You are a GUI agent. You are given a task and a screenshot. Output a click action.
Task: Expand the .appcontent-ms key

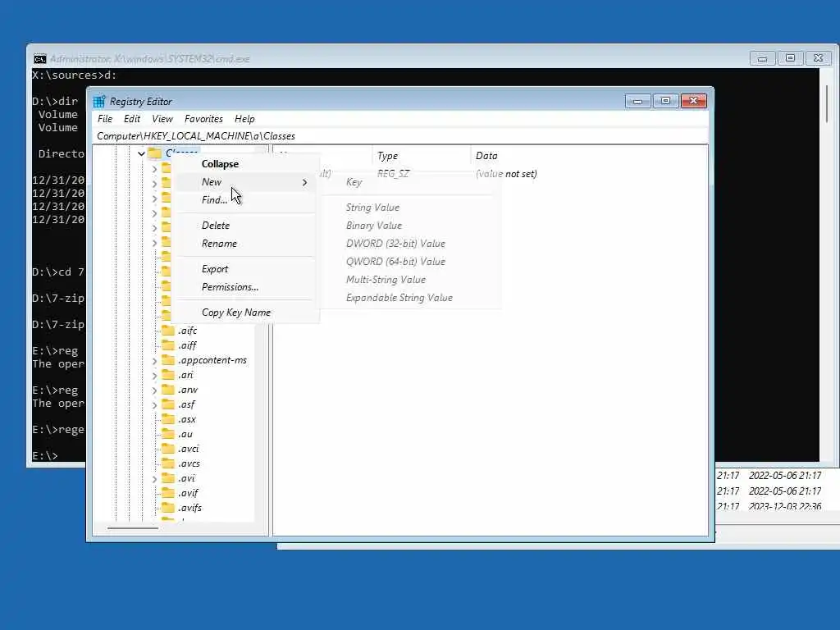[154, 361]
